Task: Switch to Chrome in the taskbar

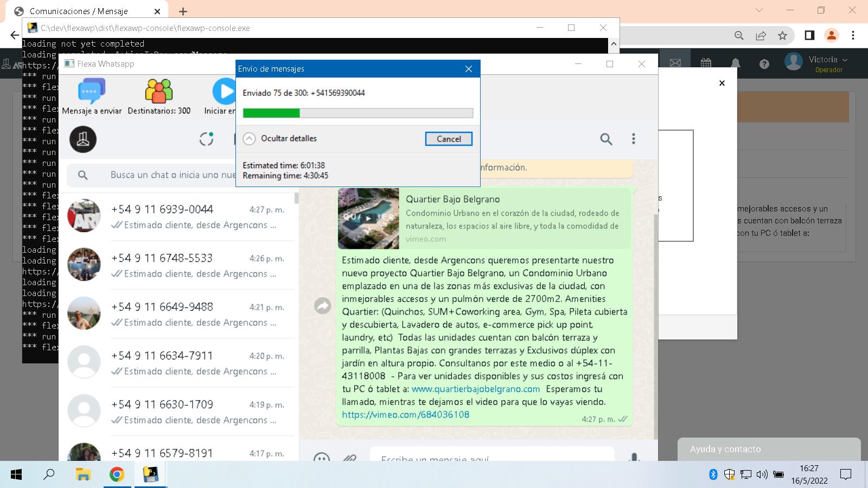Action: [x=117, y=475]
